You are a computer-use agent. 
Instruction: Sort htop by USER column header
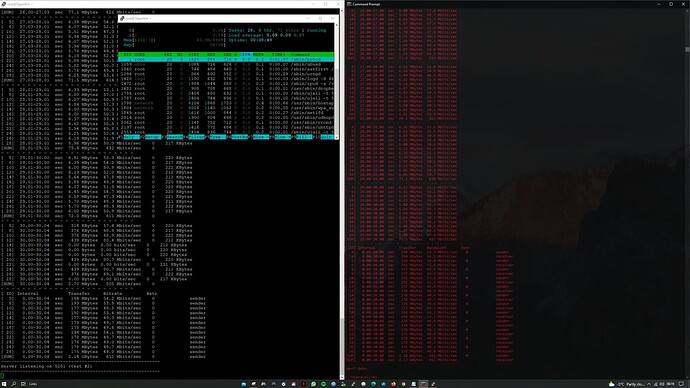click(x=139, y=55)
